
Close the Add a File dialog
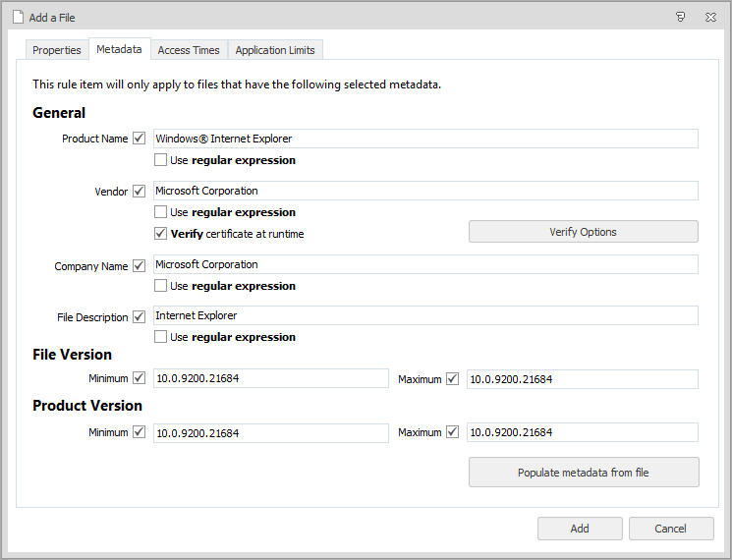pos(710,17)
